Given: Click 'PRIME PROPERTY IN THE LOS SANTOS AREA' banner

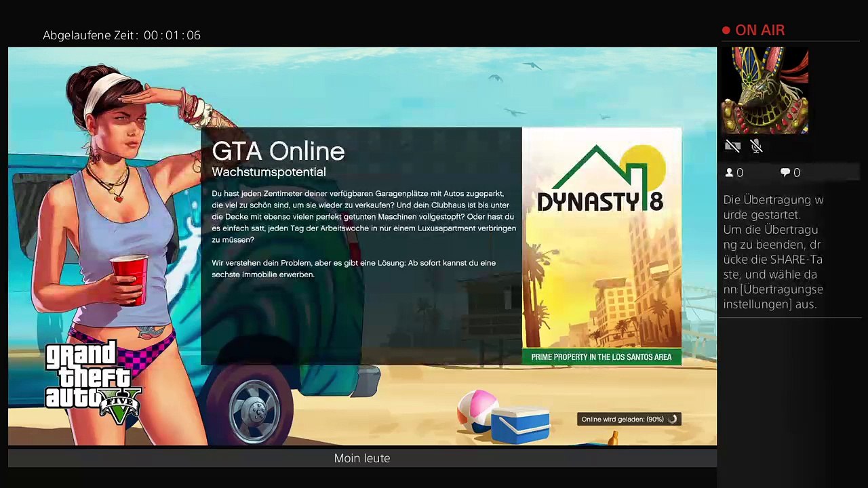Looking at the screenshot, I should pos(601,357).
